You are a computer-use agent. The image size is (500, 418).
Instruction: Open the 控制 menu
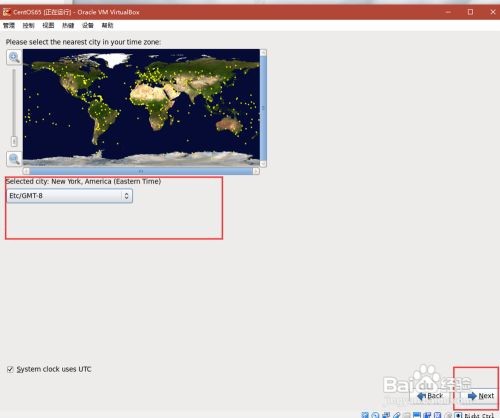(x=29, y=25)
